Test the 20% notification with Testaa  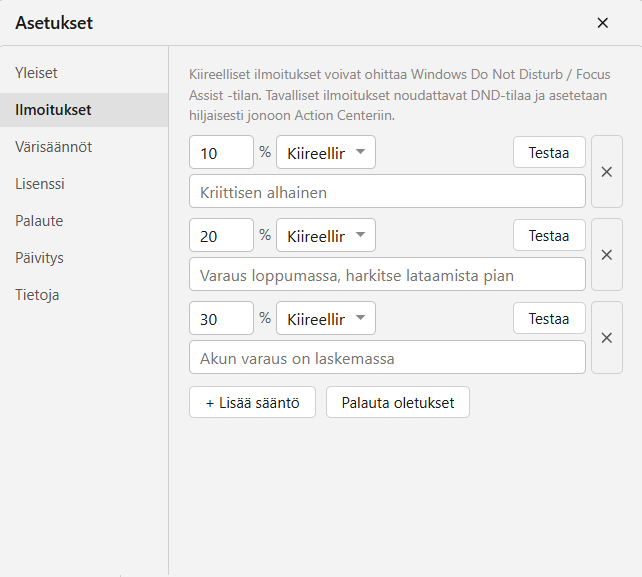click(549, 235)
